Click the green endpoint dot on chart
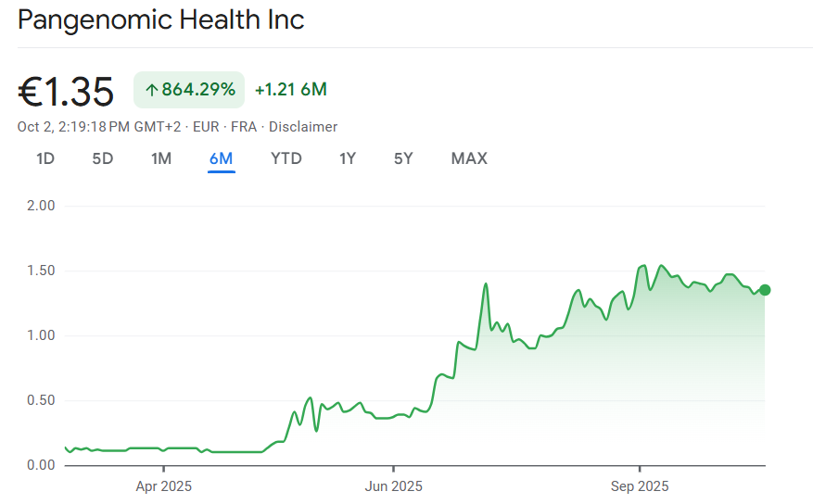The image size is (813, 504). click(x=765, y=290)
